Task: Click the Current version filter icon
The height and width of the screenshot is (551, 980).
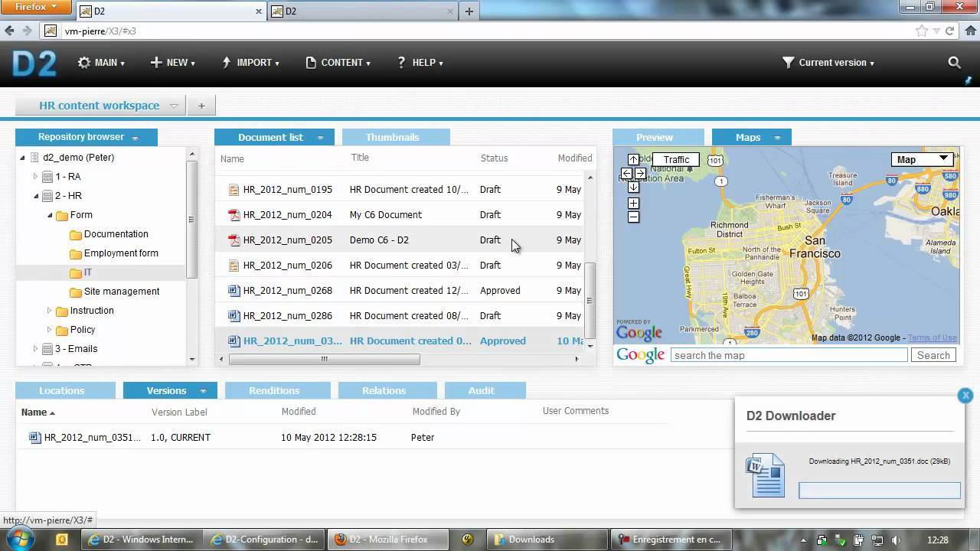Action: [788, 63]
